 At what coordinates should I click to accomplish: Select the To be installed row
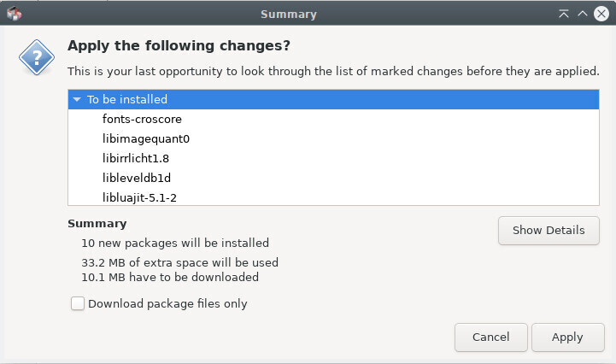point(333,99)
